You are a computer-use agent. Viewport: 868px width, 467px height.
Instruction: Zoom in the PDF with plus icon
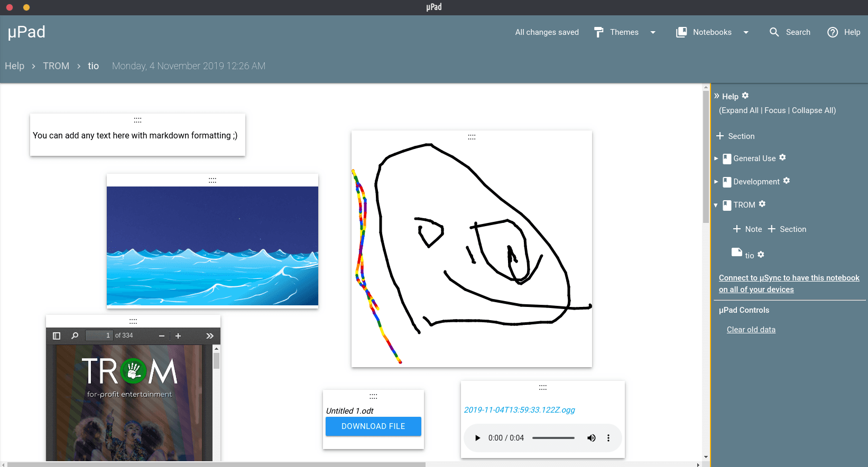pos(178,336)
